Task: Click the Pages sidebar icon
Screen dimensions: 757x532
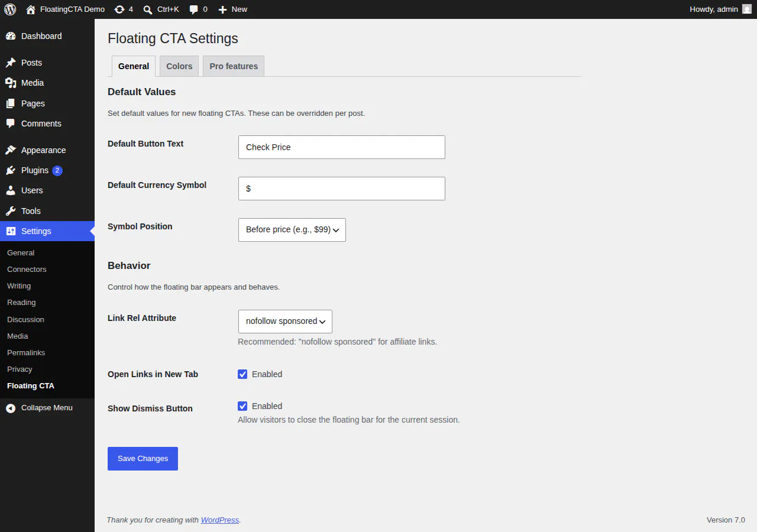Action: (x=11, y=103)
